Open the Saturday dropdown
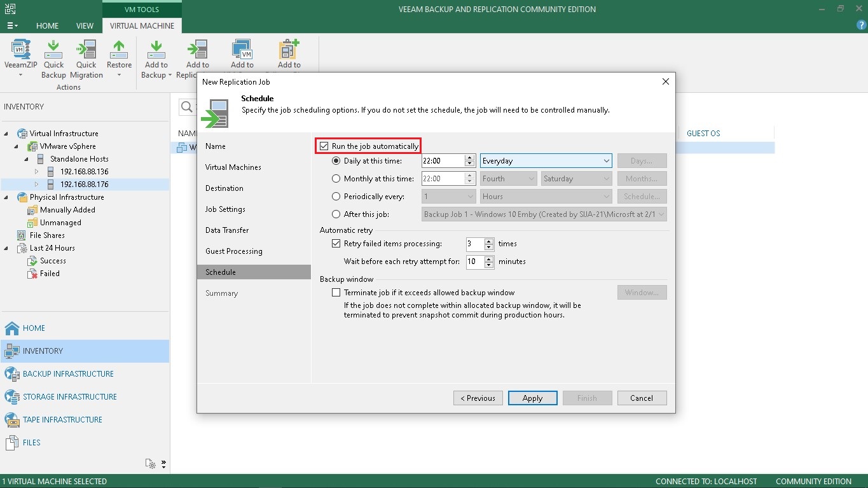The image size is (868, 488). point(577,179)
